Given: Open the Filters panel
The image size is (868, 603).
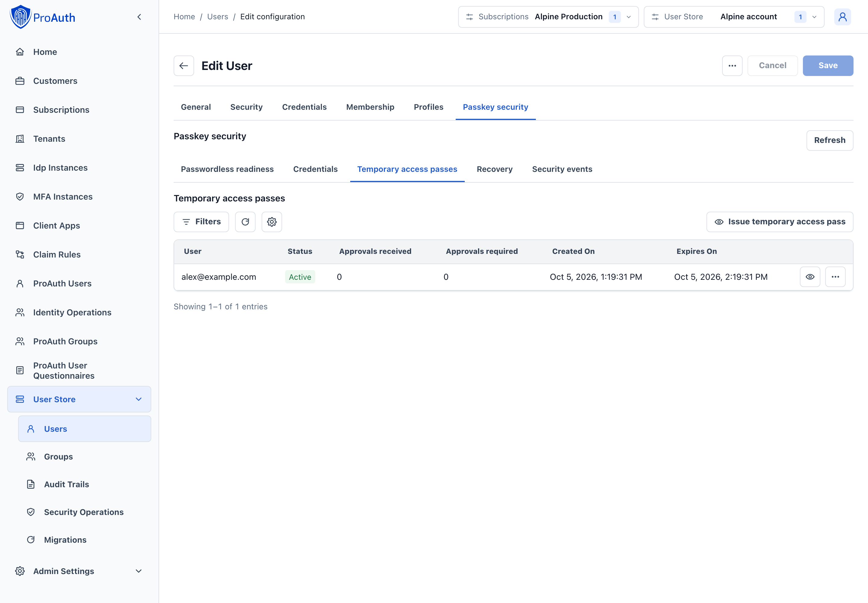Looking at the screenshot, I should (x=201, y=222).
